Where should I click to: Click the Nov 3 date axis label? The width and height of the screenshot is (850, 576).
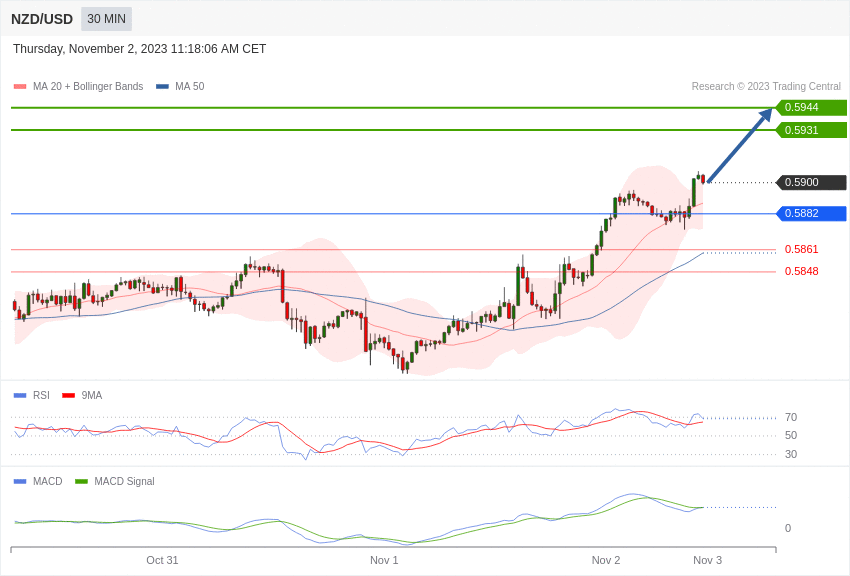pyautogui.click(x=707, y=560)
